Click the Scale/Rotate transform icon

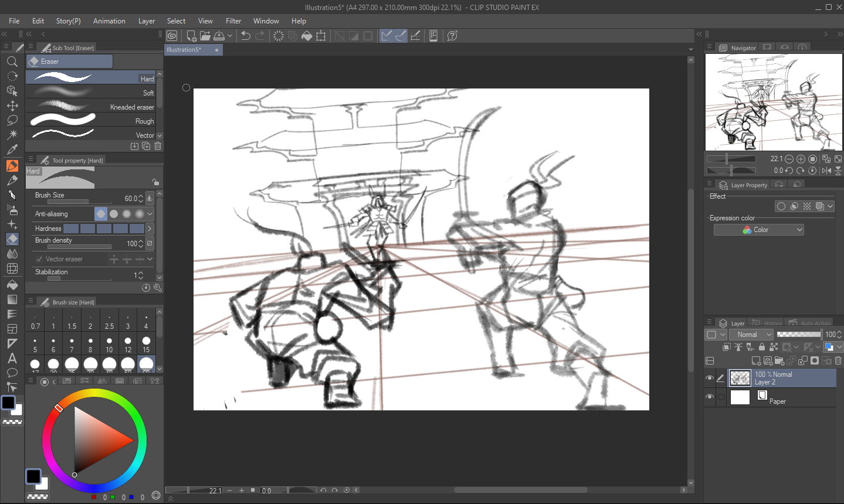click(x=321, y=36)
